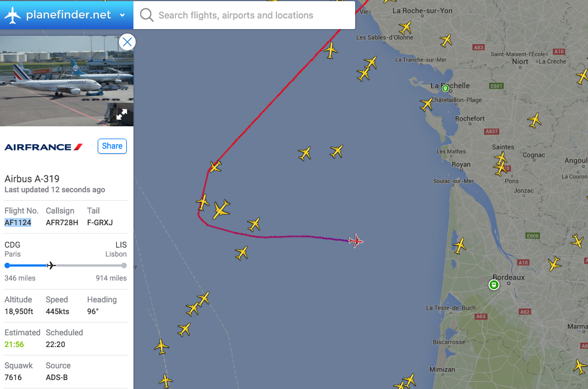Click the CDG departure airport code
This screenshot has height=389, width=588.
pyautogui.click(x=12, y=245)
